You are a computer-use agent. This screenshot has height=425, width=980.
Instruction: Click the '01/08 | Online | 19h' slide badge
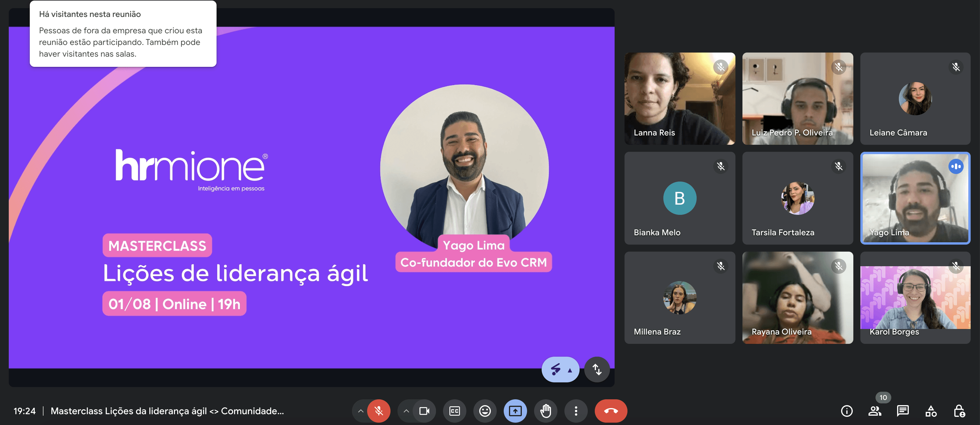tap(174, 304)
